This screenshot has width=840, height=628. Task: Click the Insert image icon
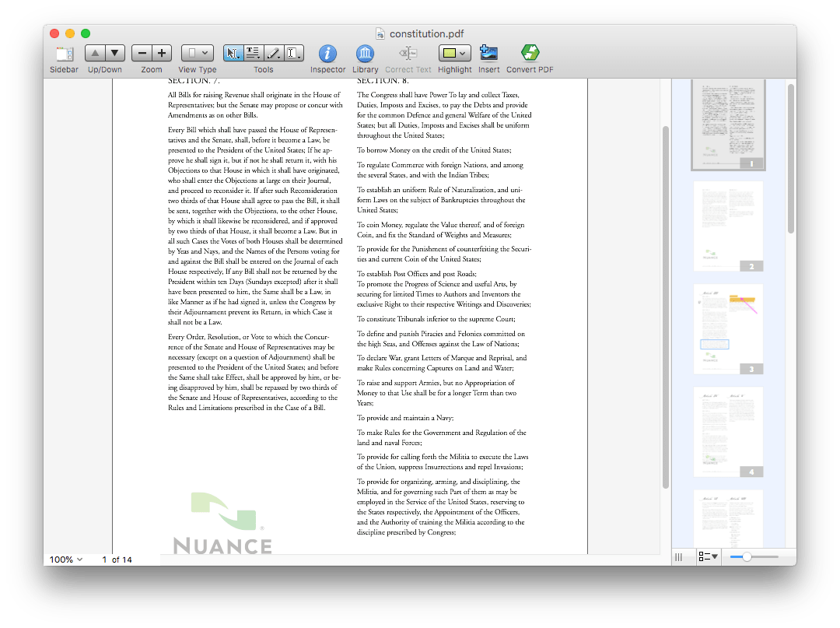tap(488, 53)
